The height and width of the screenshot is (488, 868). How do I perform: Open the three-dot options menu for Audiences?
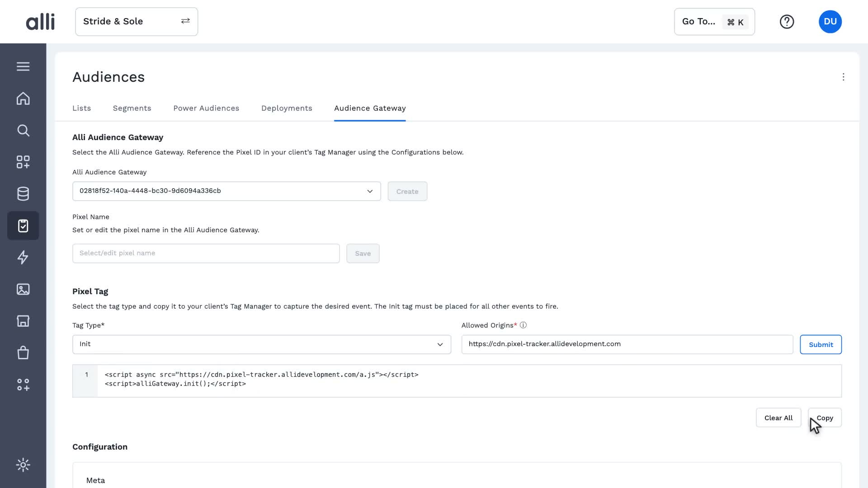coord(843,77)
